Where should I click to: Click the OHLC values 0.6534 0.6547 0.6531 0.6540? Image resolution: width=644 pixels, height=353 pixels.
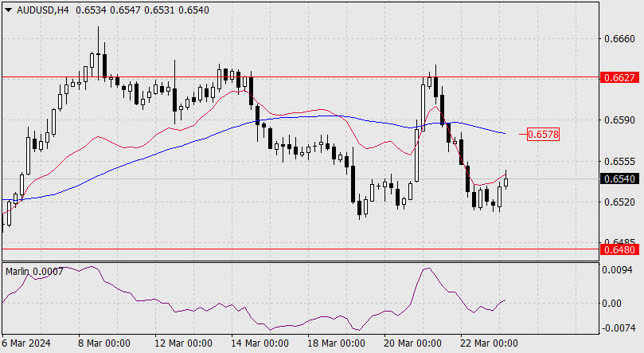tap(142, 10)
